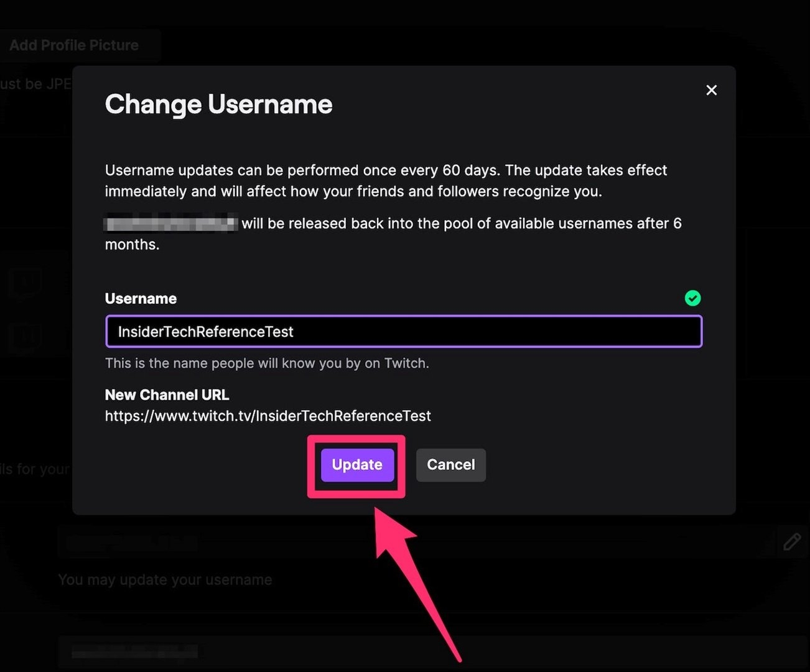Click the green username availability checkmark
This screenshot has width=810, height=672.
tap(692, 299)
